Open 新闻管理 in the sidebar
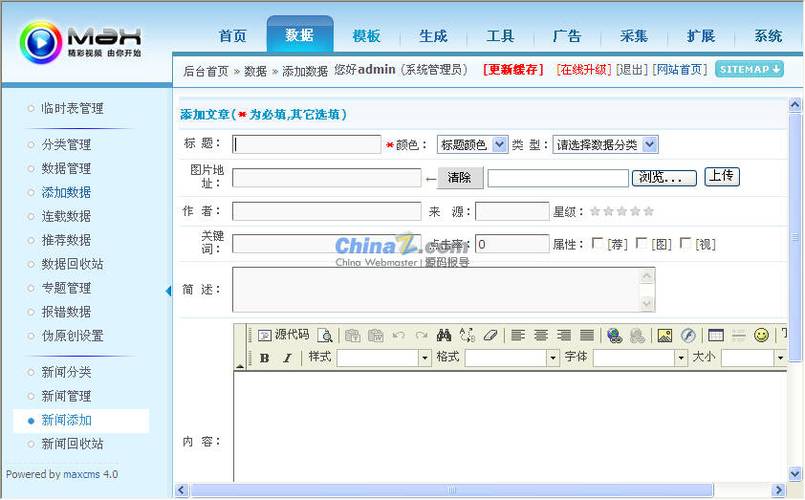This screenshot has width=805, height=500. [66, 396]
